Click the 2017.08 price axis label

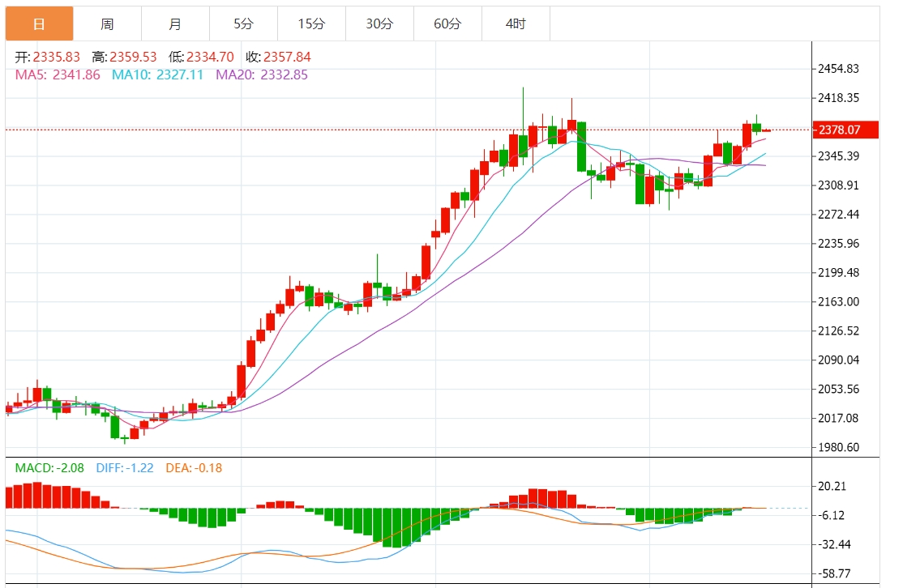click(838, 418)
